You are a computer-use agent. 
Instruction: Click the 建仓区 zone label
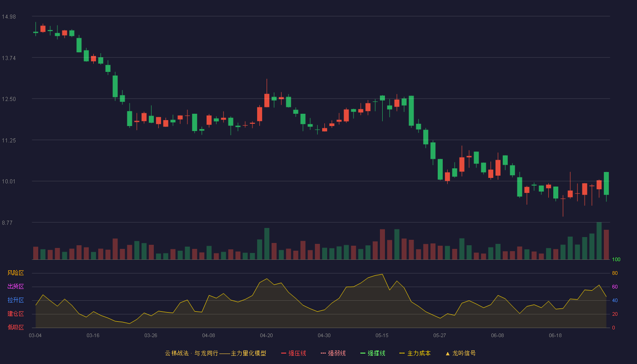point(15,314)
